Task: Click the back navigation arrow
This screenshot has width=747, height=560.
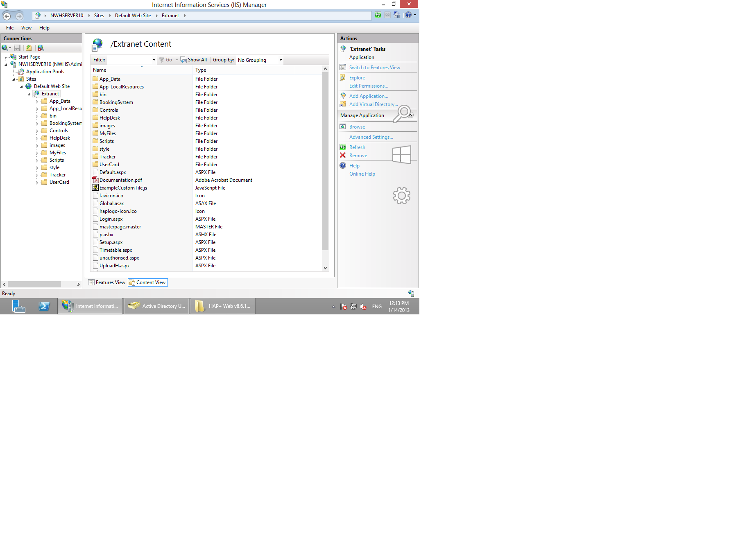Action: [x=7, y=16]
